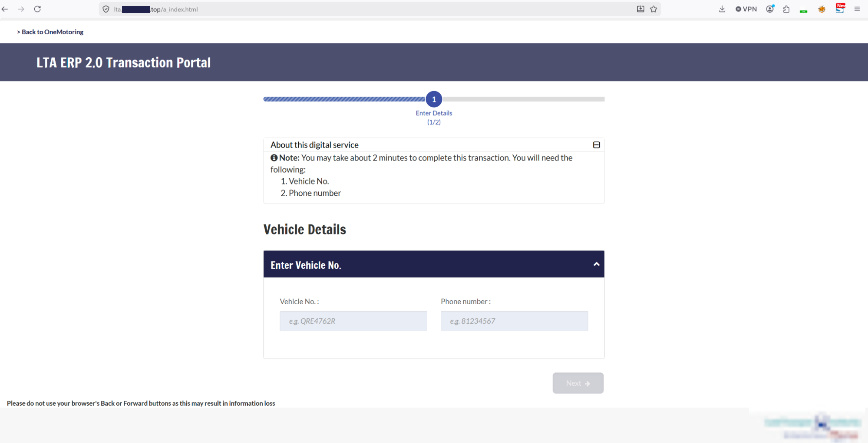Click the About this digital service title
Screen dimensions: 868x443
314,145
